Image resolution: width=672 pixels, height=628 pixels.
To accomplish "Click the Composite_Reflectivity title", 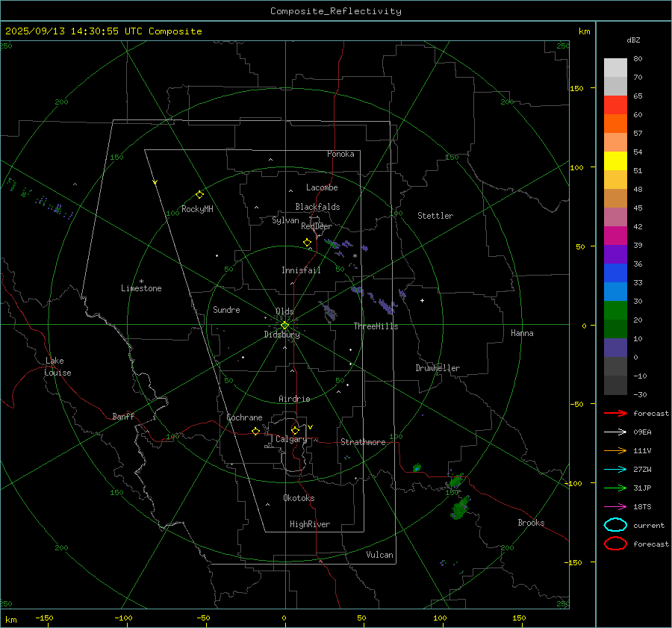I will click(336, 11).
